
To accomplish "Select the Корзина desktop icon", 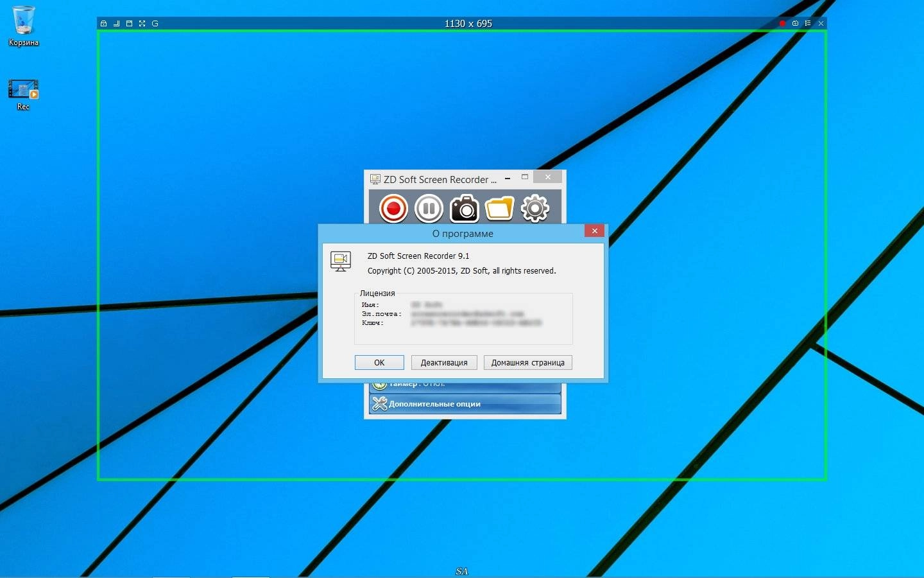I will click(x=24, y=27).
